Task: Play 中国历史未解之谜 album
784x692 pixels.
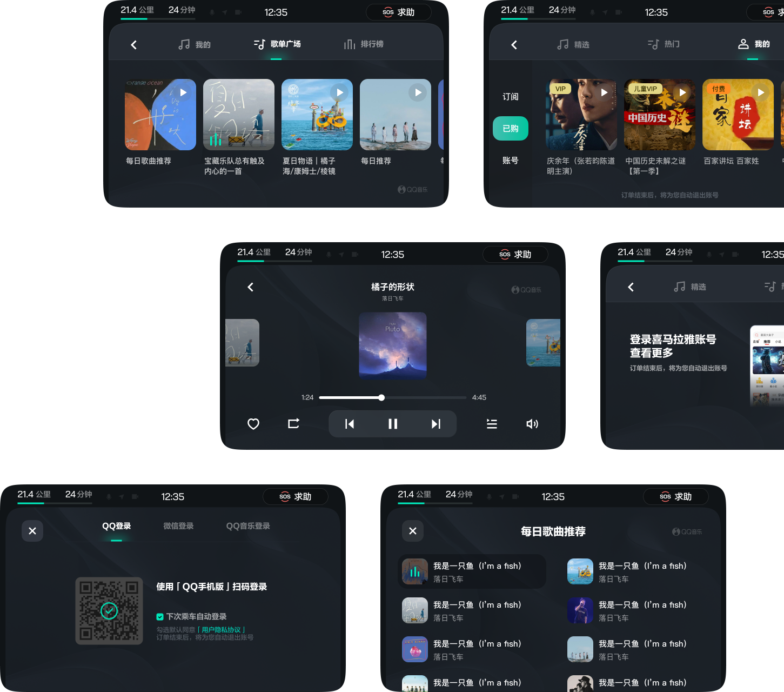Action: (x=660, y=115)
